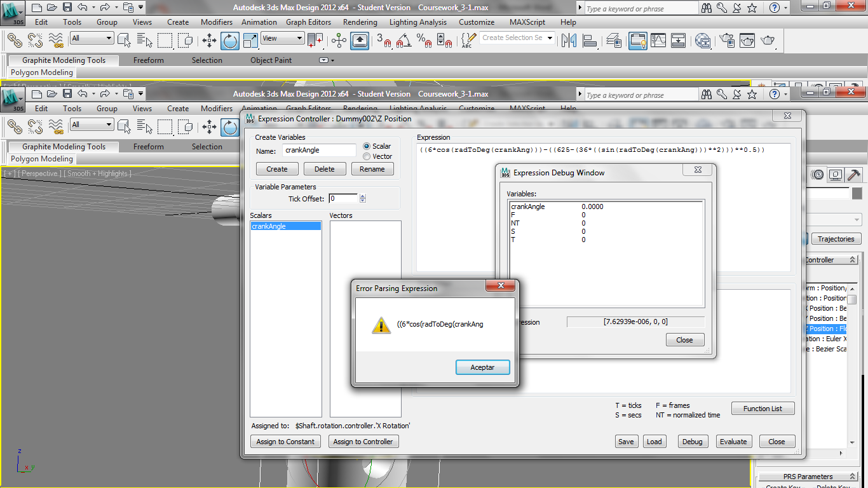The height and width of the screenshot is (488, 868).
Task: Select the Uniform Scale tool
Action: click(x=251, y=41)
